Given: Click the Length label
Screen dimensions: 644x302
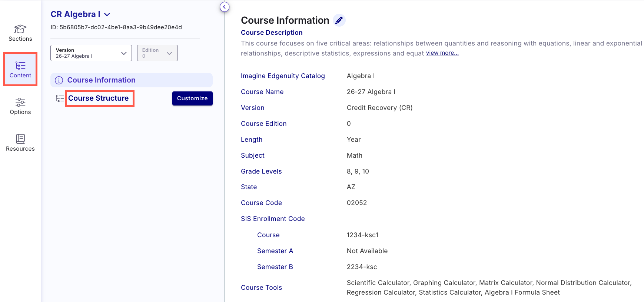Looking at the screenshot, I should [252, 140].
